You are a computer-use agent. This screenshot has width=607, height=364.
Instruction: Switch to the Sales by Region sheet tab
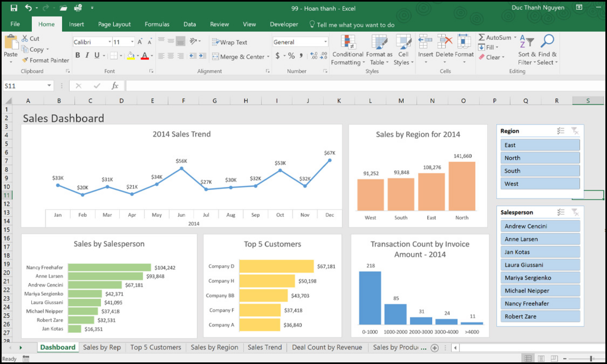pos(214,347)
